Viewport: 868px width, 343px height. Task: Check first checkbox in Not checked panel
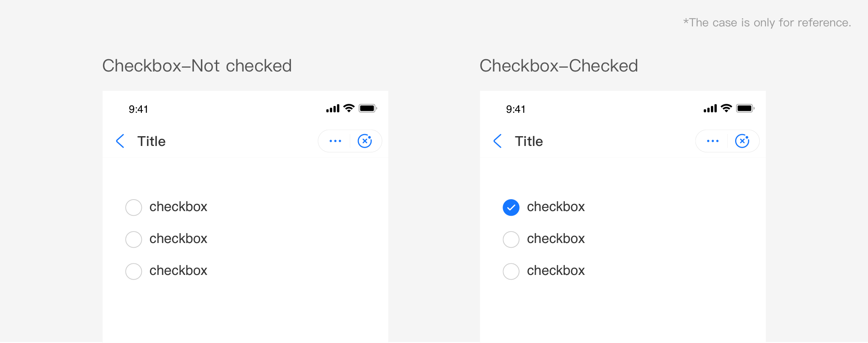click(134, 207)
